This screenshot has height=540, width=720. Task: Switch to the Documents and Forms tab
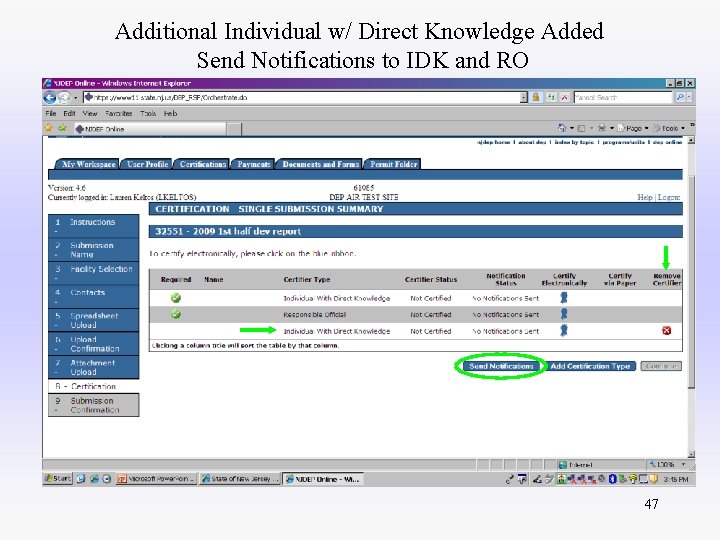[321, 164]
